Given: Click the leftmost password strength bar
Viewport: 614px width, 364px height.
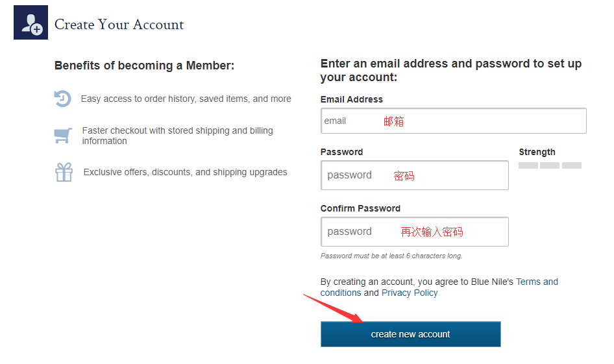Looking at the screenshot, I should click(x=528, y=165).
